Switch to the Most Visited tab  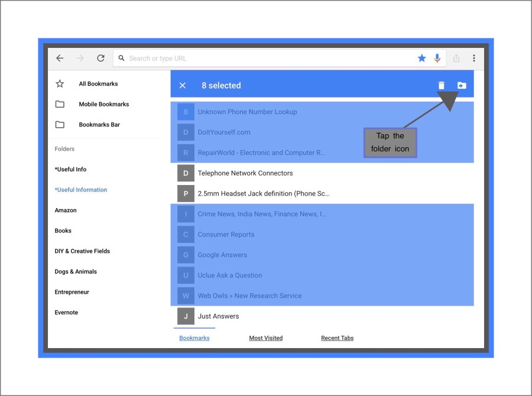click(x=265, y=338)
